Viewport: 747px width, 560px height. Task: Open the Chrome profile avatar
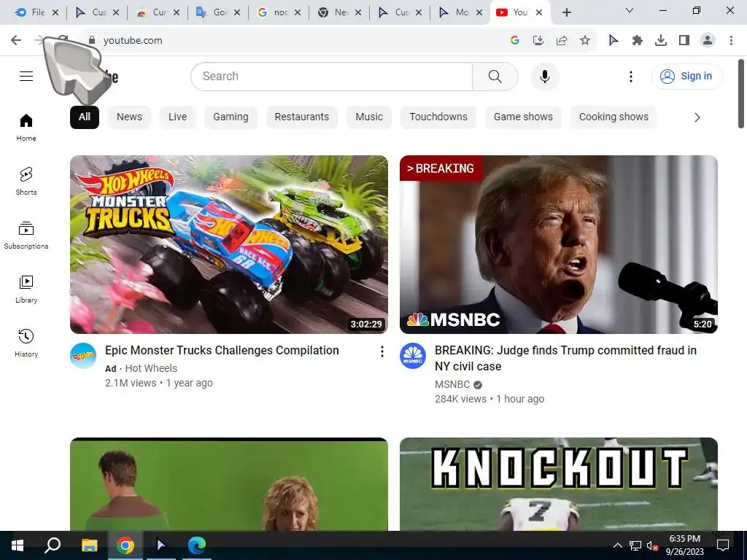pyautogui.click(x=708, y=41)
